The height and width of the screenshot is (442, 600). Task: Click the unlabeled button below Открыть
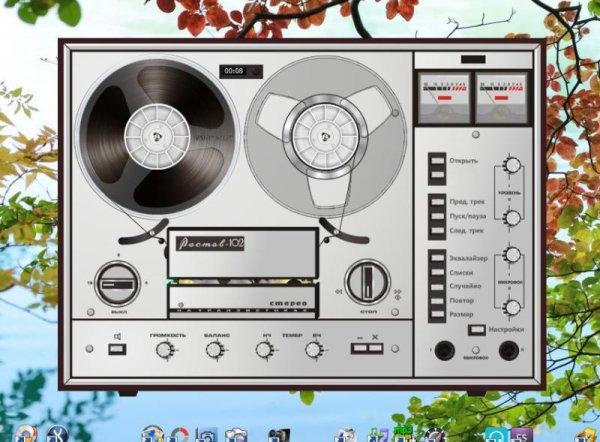pos(437,175)
